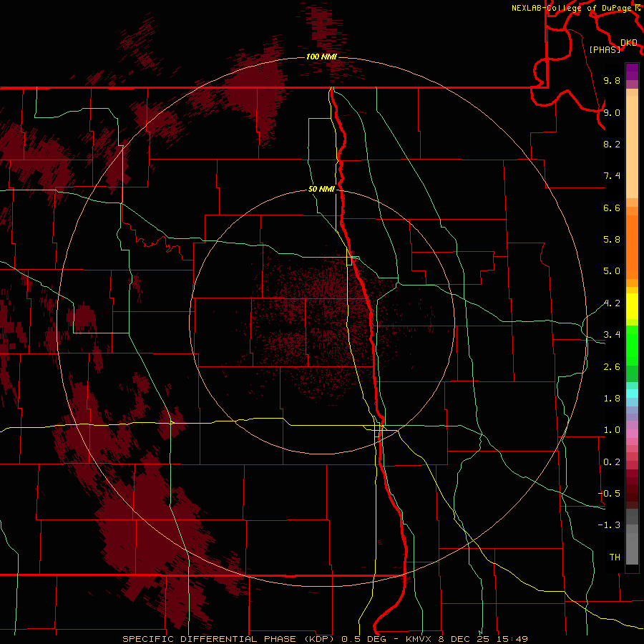Screen dimensions: 644x644
Task: Click the 50 NMI range ring label
Action: 321,190
